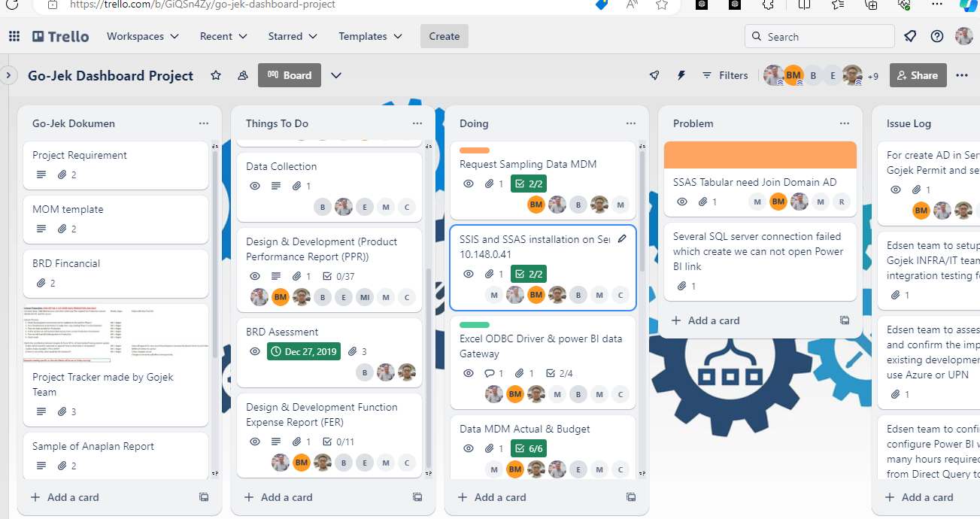Refresh the browser page
This screenshot has width=980, height=519.
click(x=11, y=5)
